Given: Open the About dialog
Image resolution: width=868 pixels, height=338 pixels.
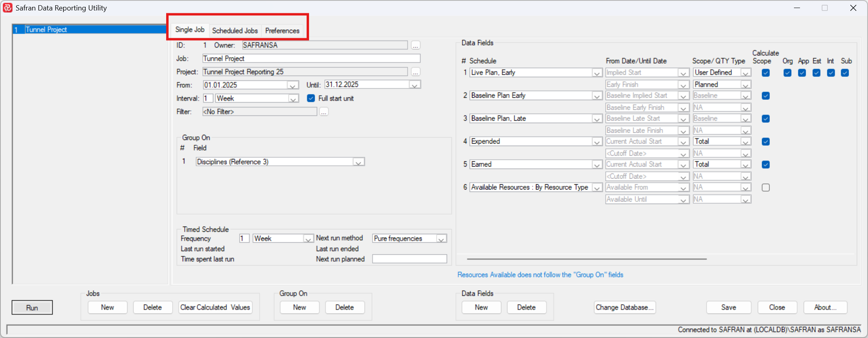Looking at the screenshot, I should 825,307.
